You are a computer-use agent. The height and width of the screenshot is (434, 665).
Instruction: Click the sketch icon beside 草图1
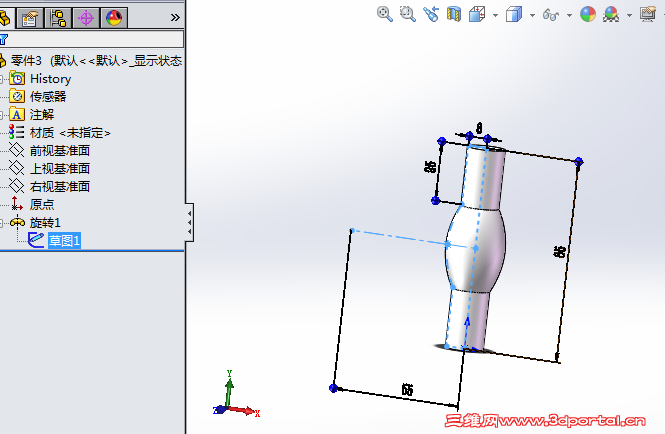pyautogui.click(x=36, y=240)
